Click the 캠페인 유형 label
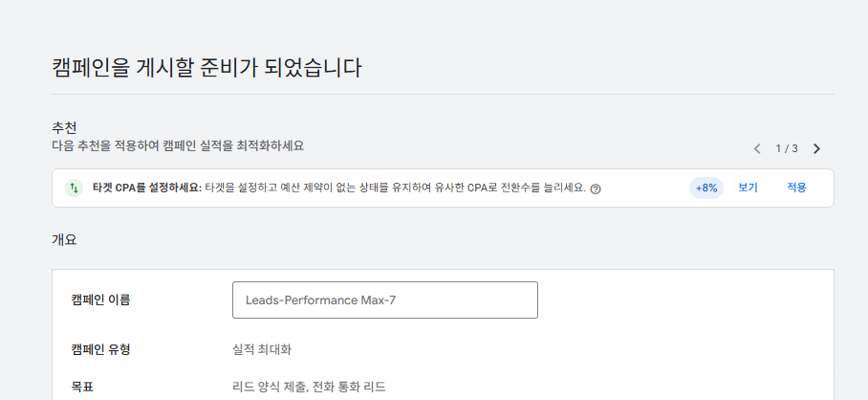The width and height of the screenshot is (868, 400). pyautogui.click(x=101, y=348)
